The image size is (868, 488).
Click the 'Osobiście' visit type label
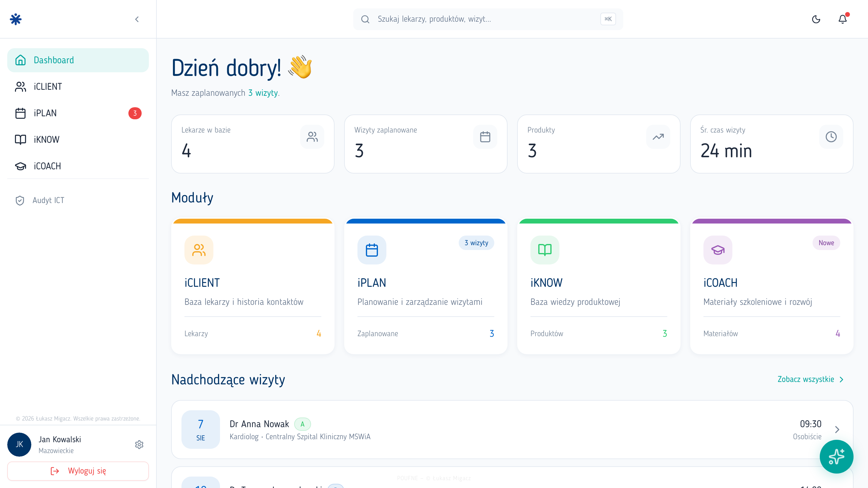click(807, 437)
